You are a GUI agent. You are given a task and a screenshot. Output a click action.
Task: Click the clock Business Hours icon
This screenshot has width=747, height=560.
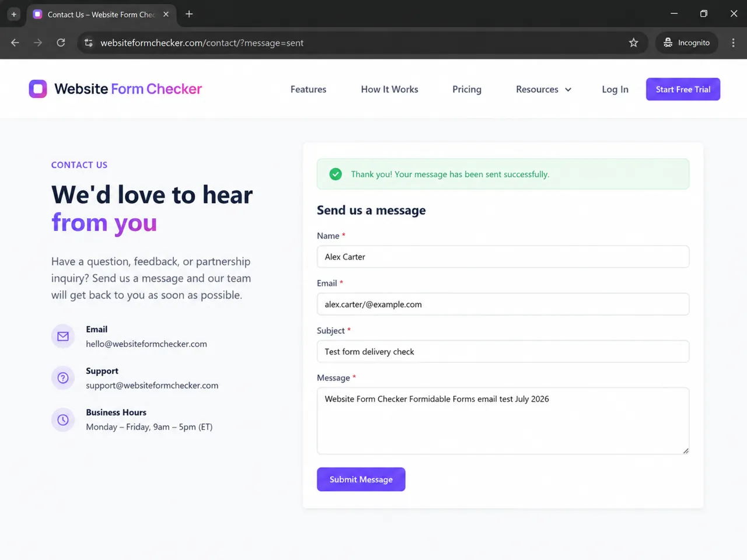(63, 419)
